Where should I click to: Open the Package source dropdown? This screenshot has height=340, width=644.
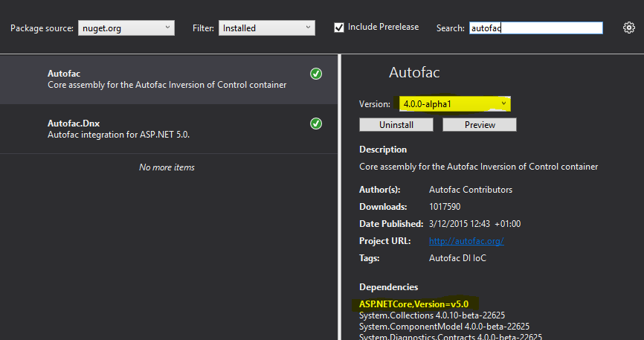(126, 28)
